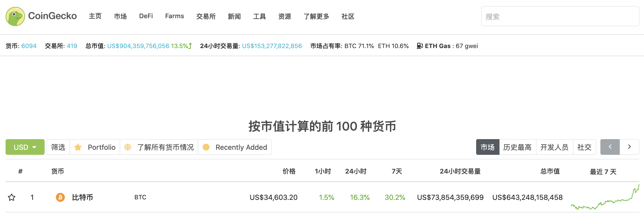Click the orange Bitcoin coin icon

point(60,197)
